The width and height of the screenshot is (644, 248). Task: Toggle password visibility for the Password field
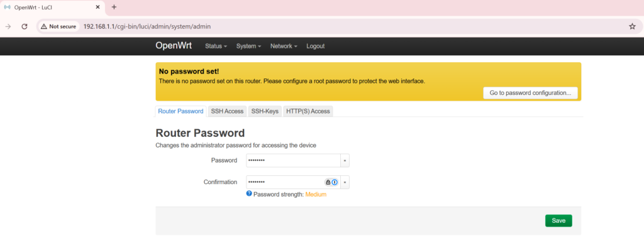[345, 161]
